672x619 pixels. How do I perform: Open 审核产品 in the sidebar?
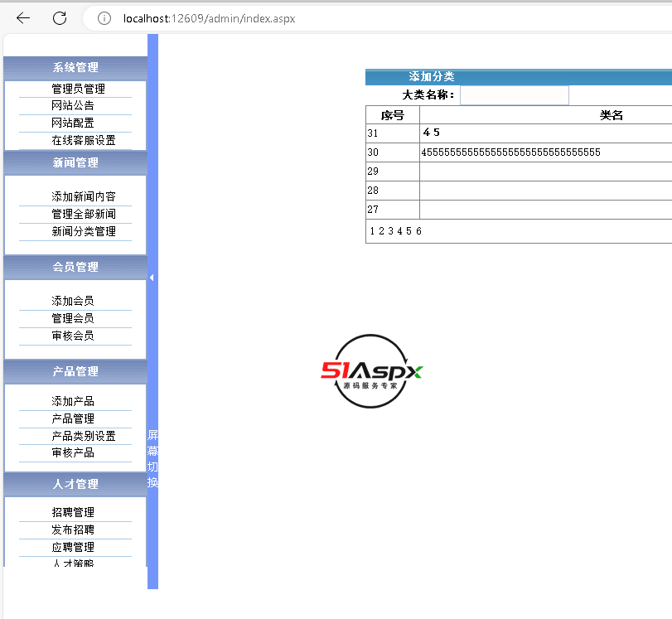(73, 452)
